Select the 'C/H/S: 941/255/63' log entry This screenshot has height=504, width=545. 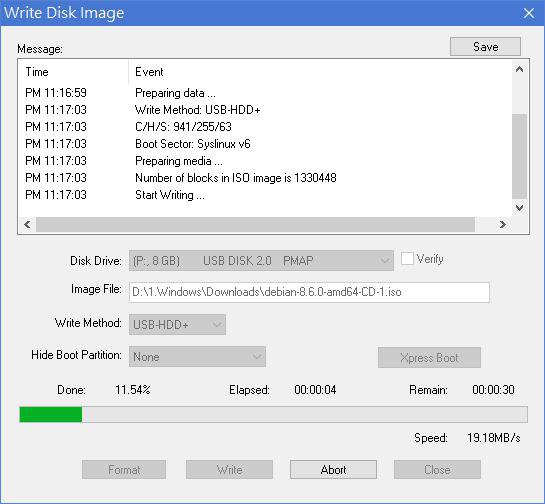click(265, 127)
